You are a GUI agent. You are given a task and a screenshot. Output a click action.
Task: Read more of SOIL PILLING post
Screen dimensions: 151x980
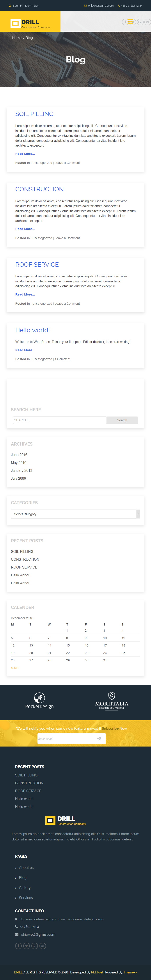click(25, 154)
